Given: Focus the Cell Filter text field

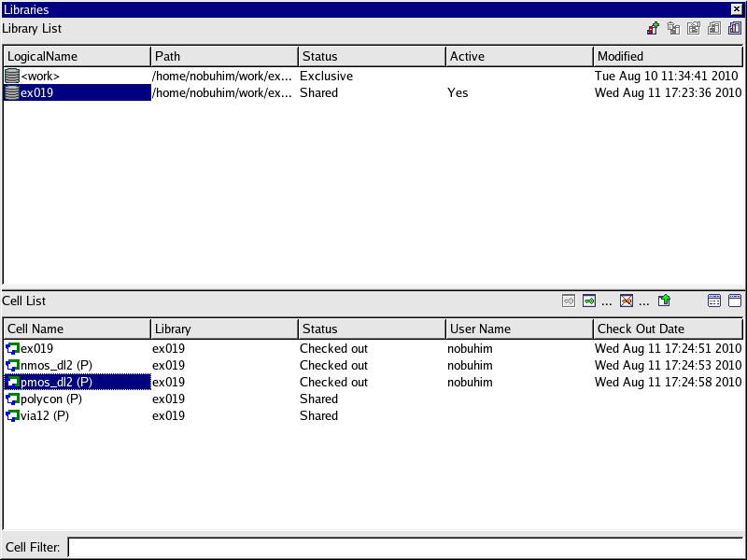Looking at the screenshot, I should (x=405, y=548).
